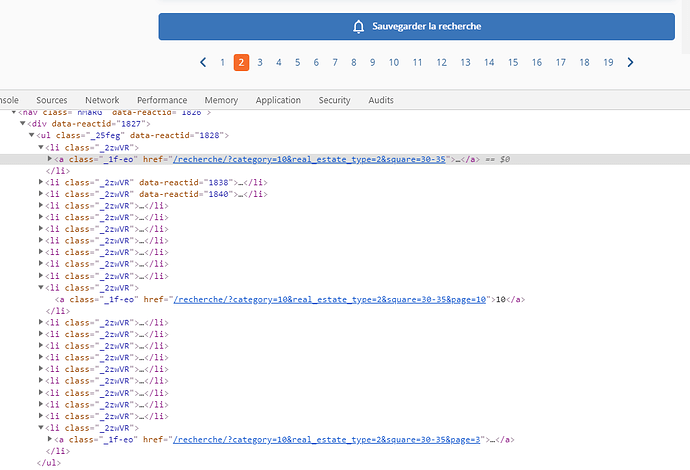Click the bell icon in the save search button
This screenshot has width=690, height=470.
click(359, 26)
